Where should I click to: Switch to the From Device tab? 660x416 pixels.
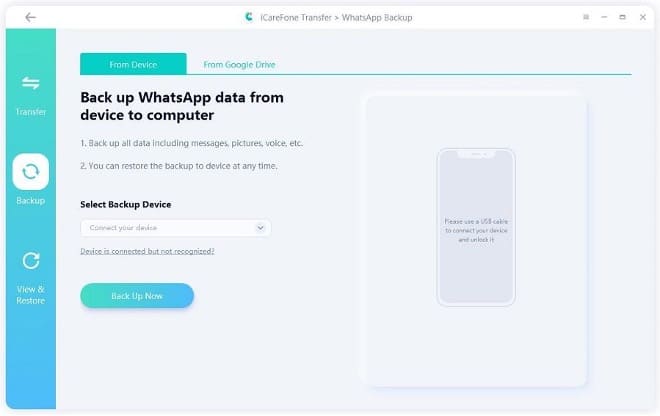click(133, 64)
